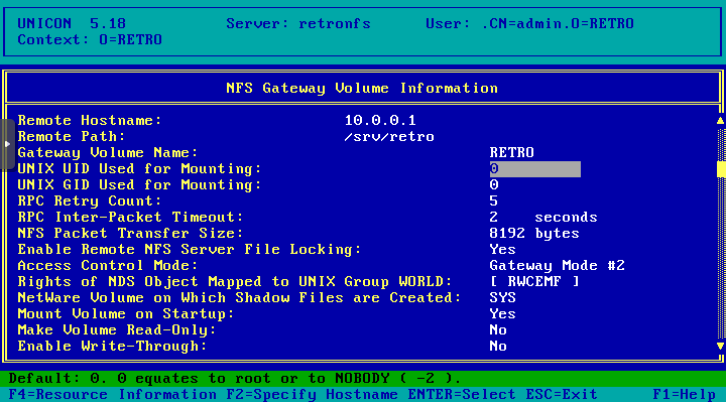Click ENTER=Select shortcut
Screen dimensions: 726x402
point(462,395)
